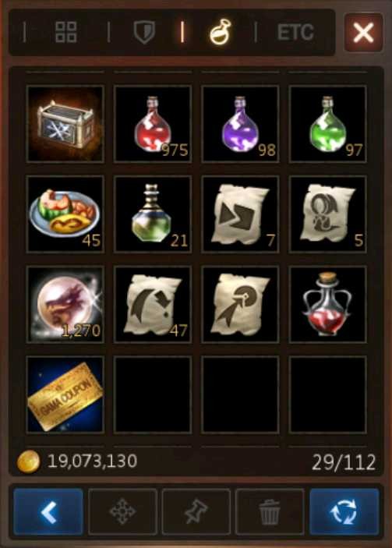Switch to the potion consumables tab
The image size is (392, 548).
point(220,32)
